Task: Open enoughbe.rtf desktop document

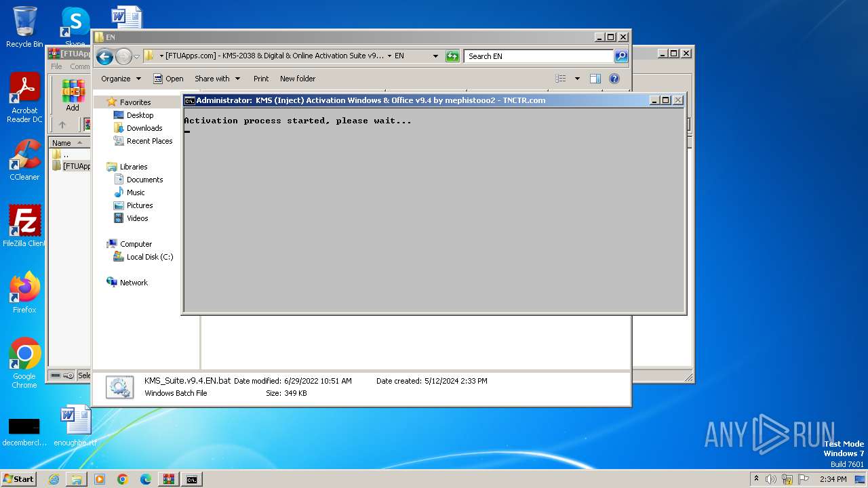Action: click(75, 426)
